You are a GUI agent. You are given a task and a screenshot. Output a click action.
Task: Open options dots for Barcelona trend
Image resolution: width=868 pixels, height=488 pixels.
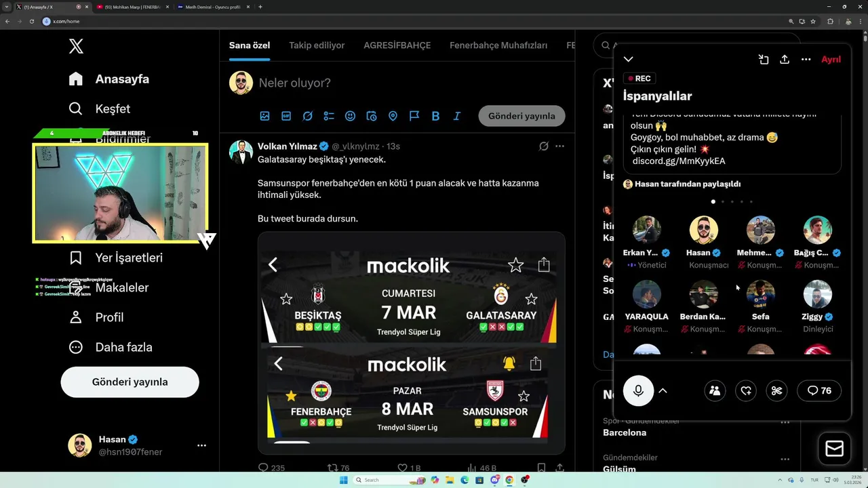(785, 422)
